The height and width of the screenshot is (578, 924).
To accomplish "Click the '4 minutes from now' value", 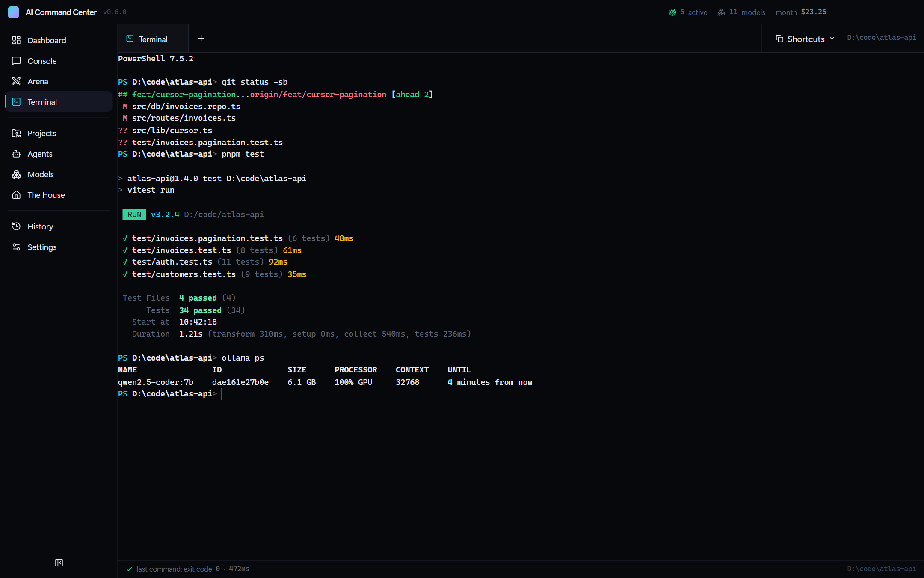I will (490, 382).
